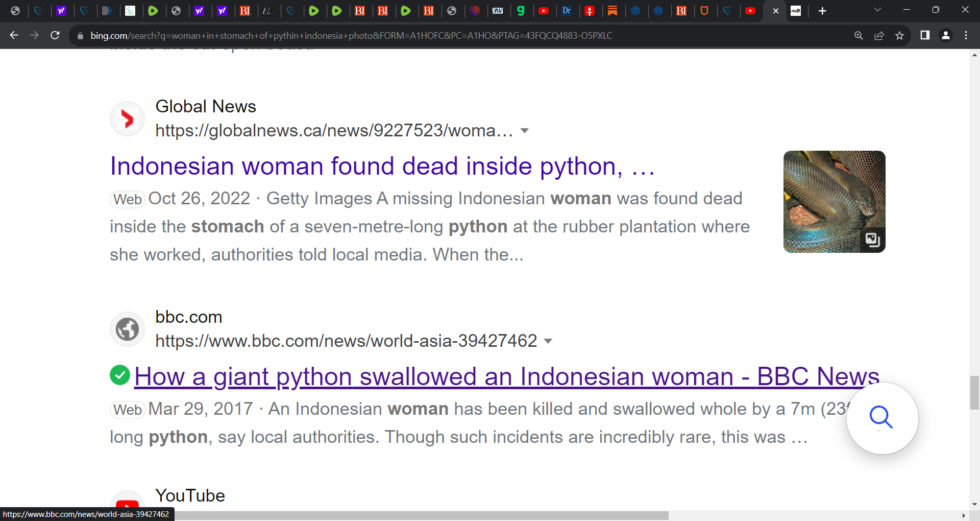Screen dimensions: 980x521
Task: Click the zoom magnifier icon in address bar
Action: 859,35
